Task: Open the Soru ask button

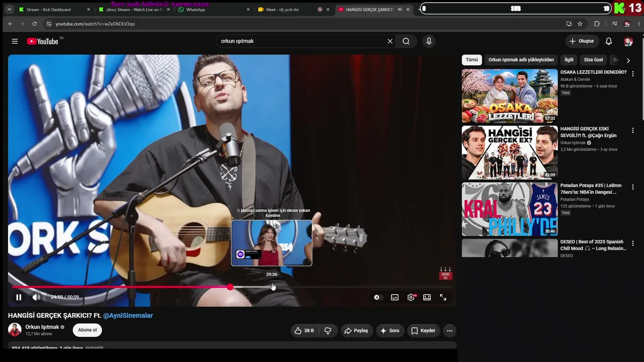Action: 390,331
